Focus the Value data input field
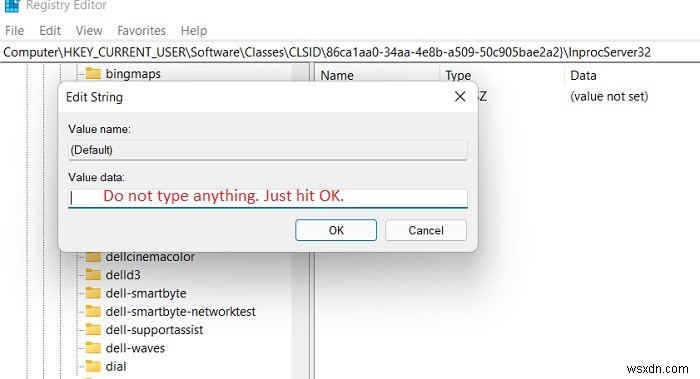700x379 pixels. [268, 198]
